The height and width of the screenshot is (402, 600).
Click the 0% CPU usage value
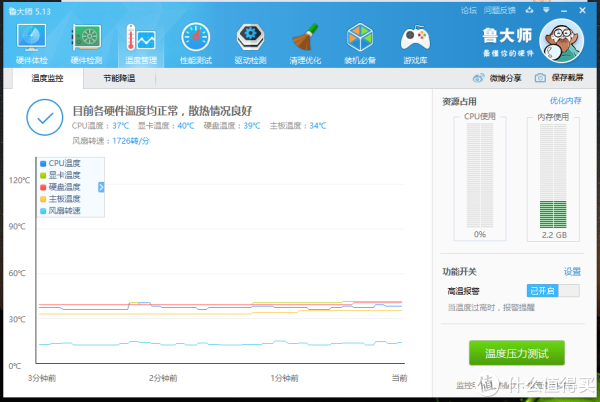tap(480, 234)
